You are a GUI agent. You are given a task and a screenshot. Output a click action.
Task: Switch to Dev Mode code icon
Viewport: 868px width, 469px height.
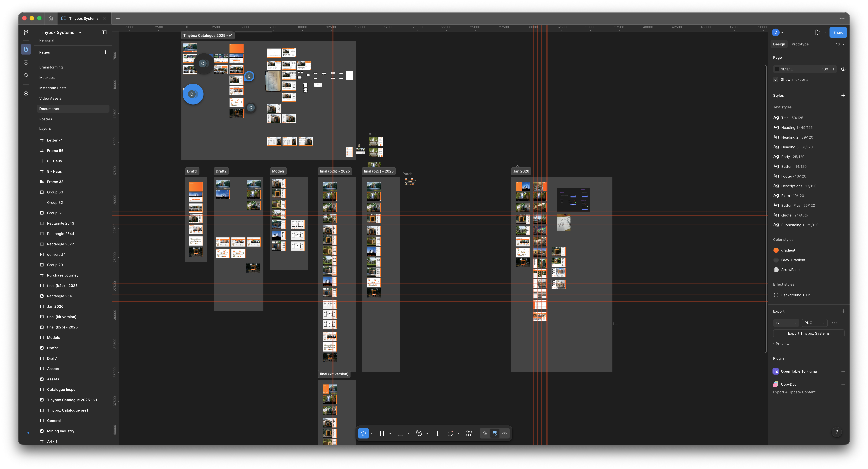click(504, 433)
